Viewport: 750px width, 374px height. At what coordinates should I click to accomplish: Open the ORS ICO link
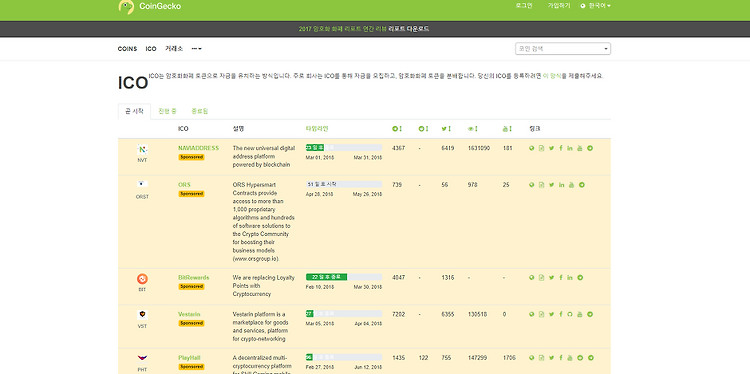coord(184,185)
